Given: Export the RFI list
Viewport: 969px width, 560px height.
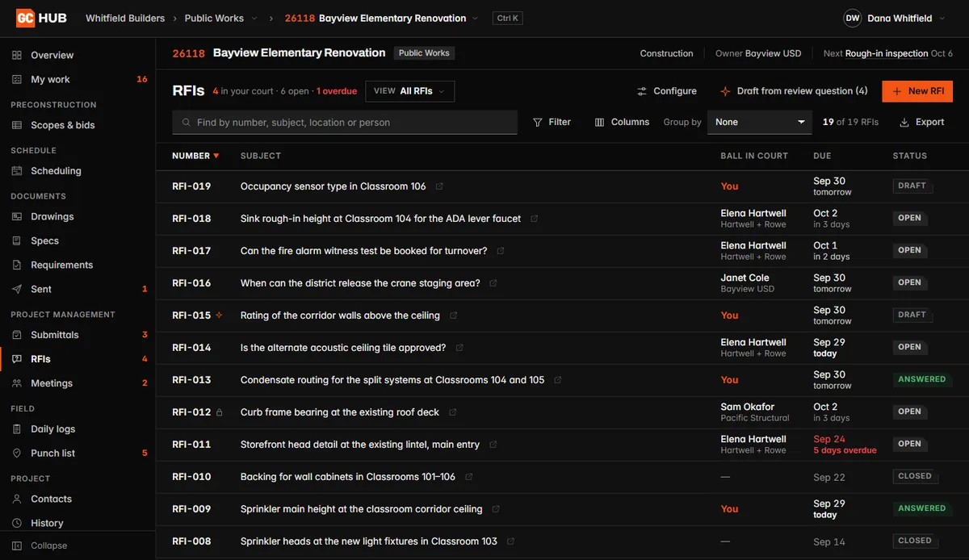Looking at the screenshot, I should [922, 123].
